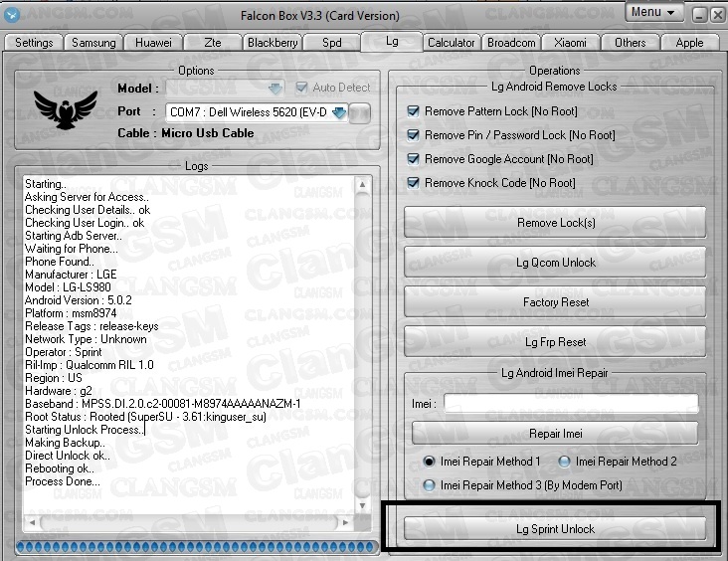Click the Falcon Box app icon in title bar
This screenshot has width=728, height=561.
pos(12,15)
